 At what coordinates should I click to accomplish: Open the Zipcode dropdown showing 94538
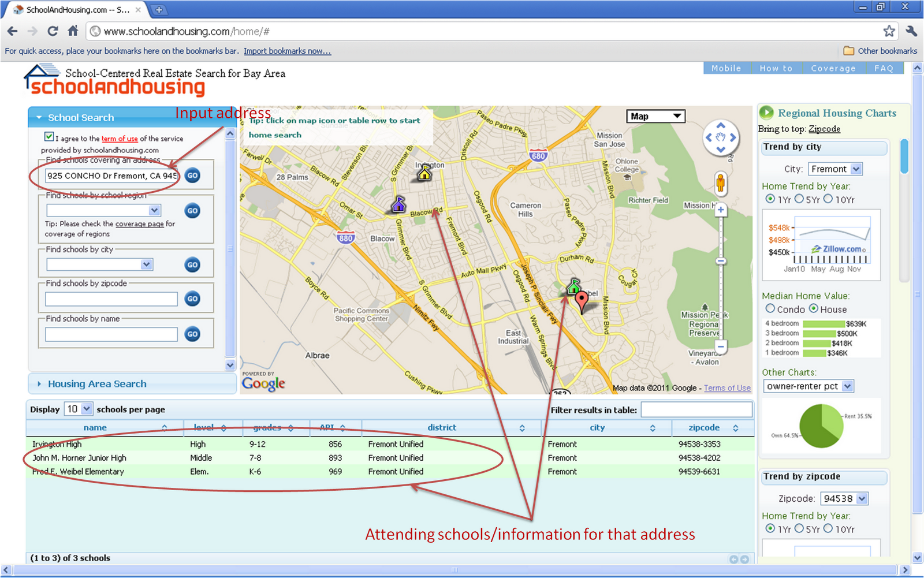coord(845,499)
